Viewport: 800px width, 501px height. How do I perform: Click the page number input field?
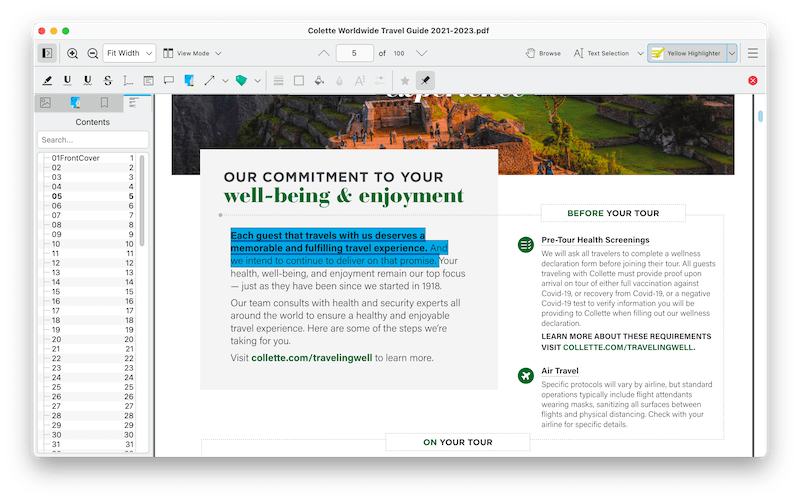tap(354, 53)
